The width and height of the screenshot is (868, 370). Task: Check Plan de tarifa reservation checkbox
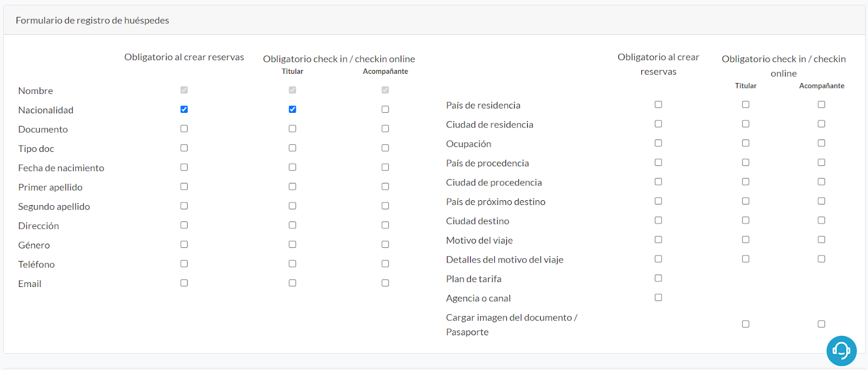[x=658, y=278]
